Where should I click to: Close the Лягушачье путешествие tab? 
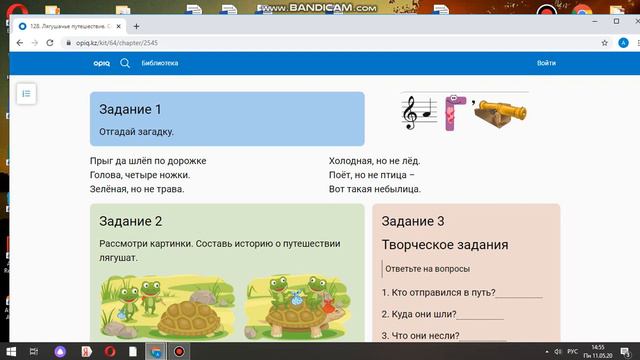pyautogui.click(x=118, y=26)
